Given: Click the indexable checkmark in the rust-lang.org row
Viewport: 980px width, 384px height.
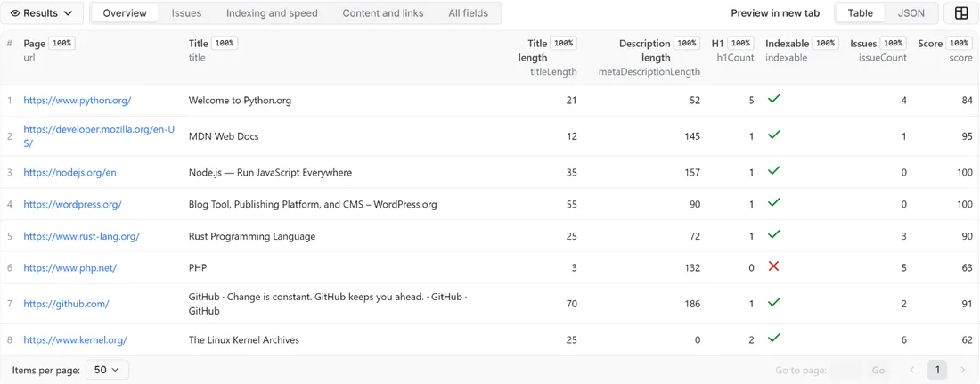Looking at the screenshot, I should click(773, 234).
